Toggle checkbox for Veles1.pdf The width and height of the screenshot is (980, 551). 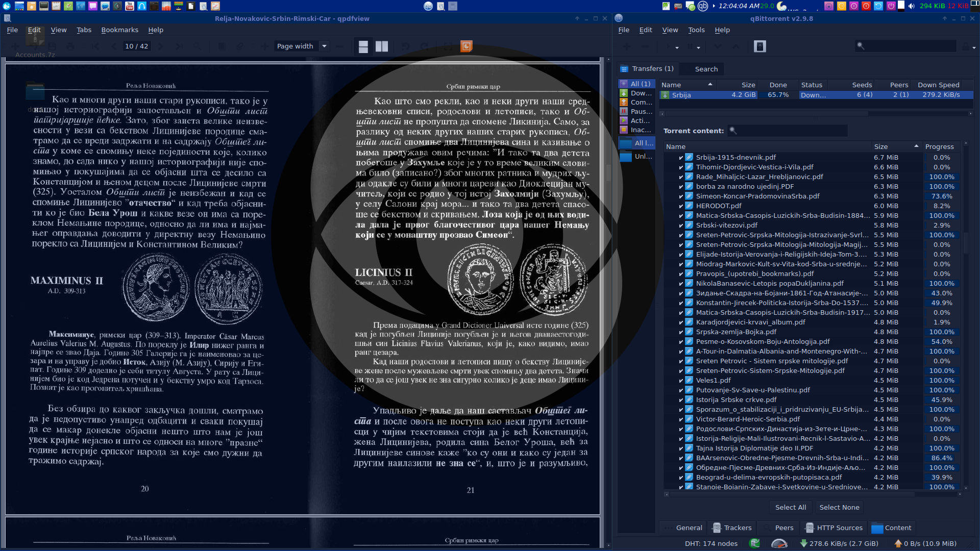(681, 381)
